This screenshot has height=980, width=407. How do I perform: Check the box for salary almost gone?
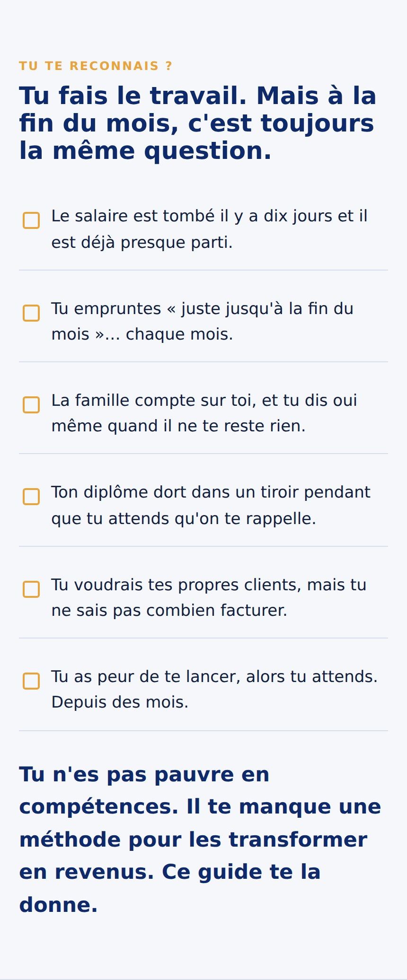coord(31,220)
